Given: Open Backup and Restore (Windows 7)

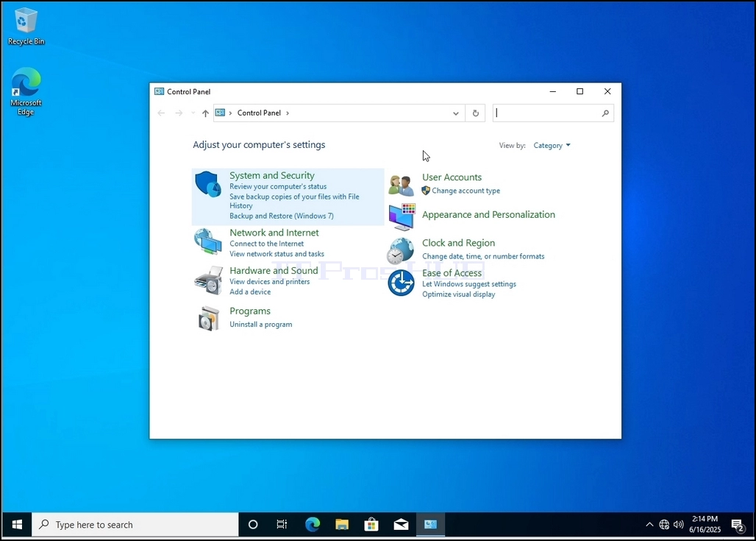Looking at the screenshot, I should (281, 216).
